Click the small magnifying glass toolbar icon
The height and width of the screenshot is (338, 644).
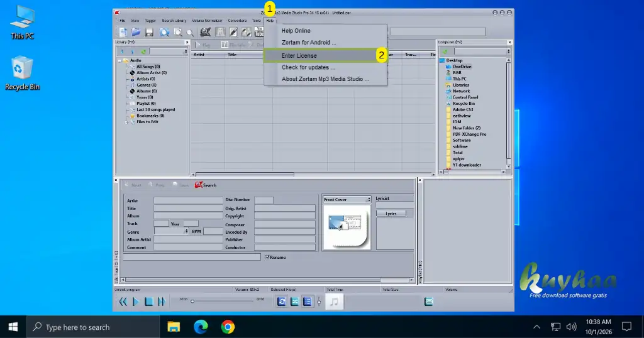[190, 33]
